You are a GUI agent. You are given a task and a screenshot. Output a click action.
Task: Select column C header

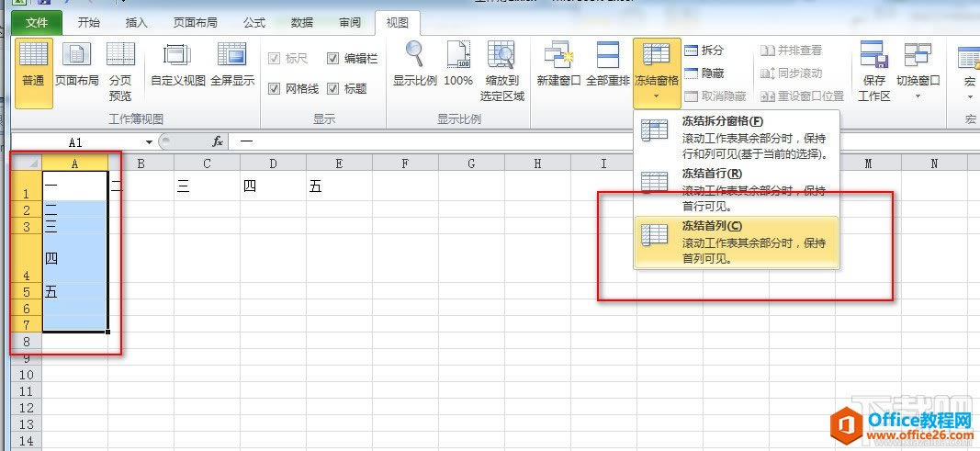pos(207,163)
